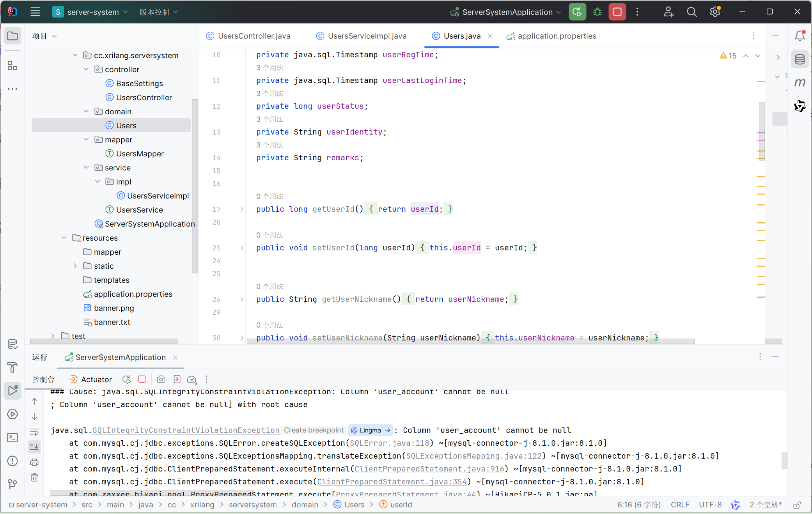Select the Actuator tab in Run panel
Screen dimensions: 812x514
90,379
